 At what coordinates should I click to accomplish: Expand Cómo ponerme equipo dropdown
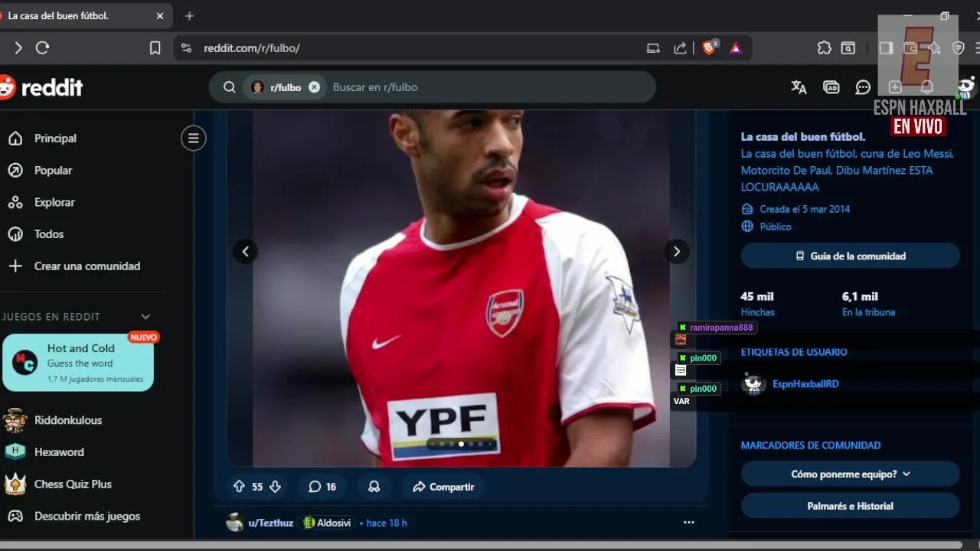[850, 474]
